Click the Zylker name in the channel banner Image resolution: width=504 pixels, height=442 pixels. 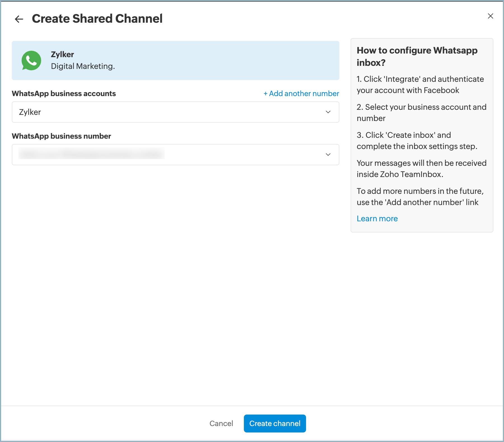(62, 54)
